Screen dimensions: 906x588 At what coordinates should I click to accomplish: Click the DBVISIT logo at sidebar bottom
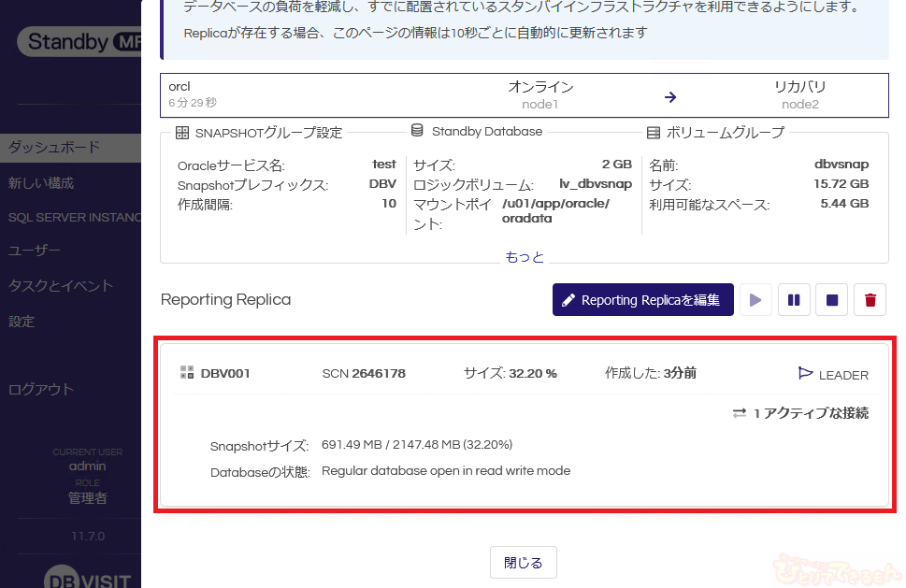click(x=90, y=577)
